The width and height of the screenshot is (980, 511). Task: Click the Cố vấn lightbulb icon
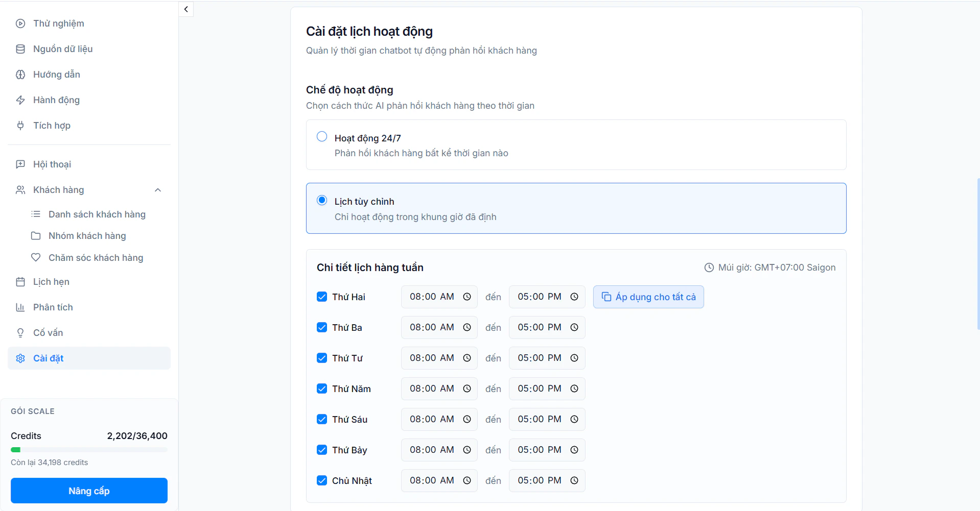[20, 333]
